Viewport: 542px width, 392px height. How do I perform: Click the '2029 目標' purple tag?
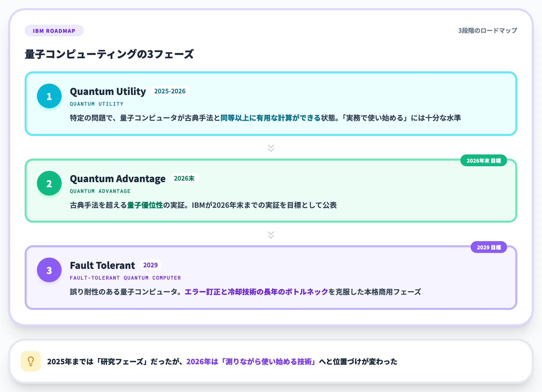(x=489, y=247)
